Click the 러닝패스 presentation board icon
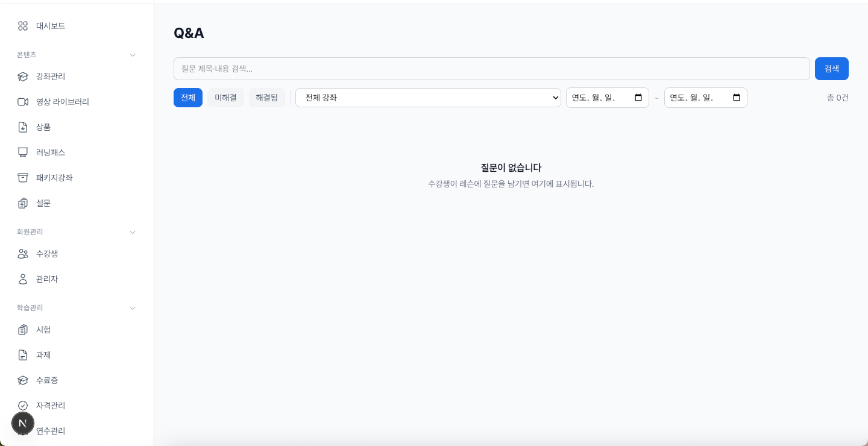868x446 pixels. click(23, 152)
